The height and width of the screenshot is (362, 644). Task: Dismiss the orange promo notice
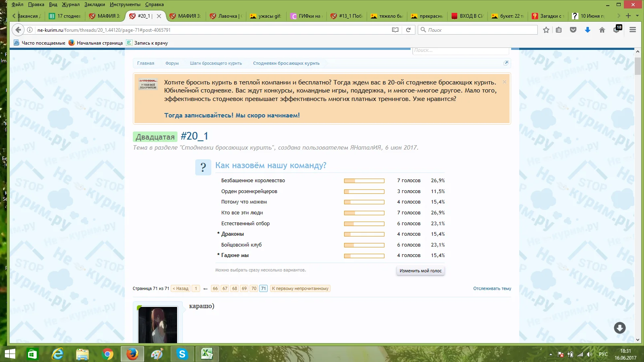504,82
